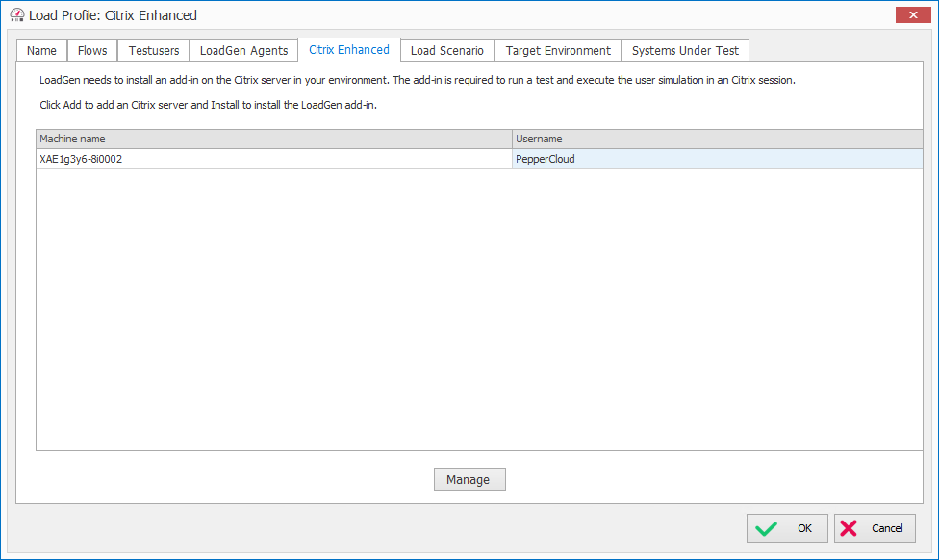Click the green checkmark icon on OK
939x560 pixels.
[x=767, y=528]
